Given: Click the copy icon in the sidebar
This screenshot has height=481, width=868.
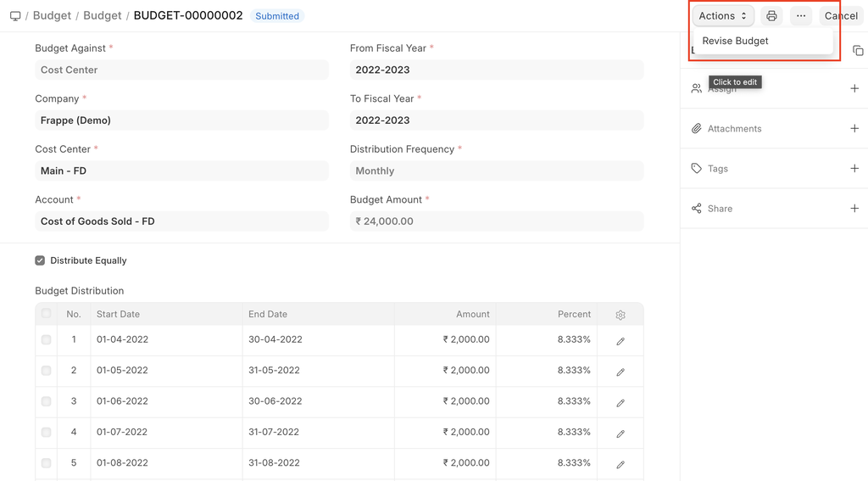Looking at the screenshot, I should coord(858,51).
